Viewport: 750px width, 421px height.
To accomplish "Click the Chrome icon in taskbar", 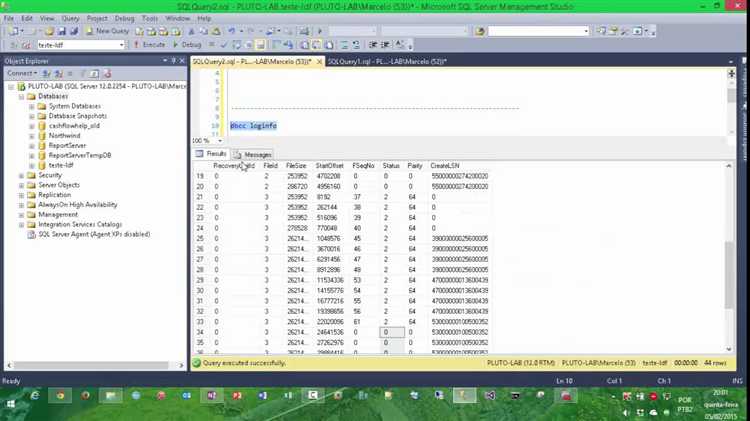I will coord(60,396).
